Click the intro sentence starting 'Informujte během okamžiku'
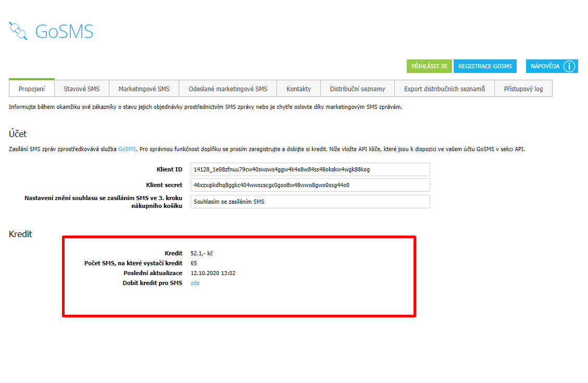Image resolution: width=588 pixels, height=383 pixels. [206, 107]
